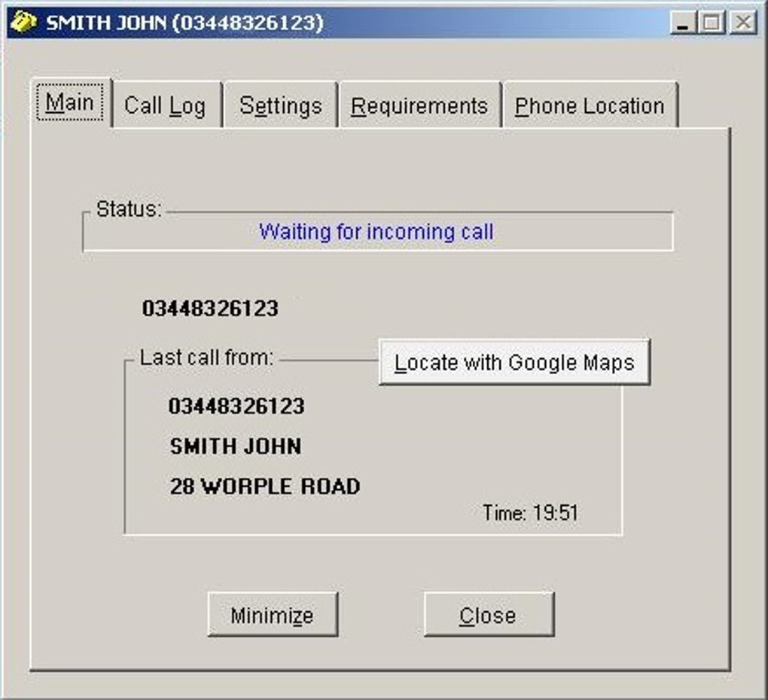Click the caller name SMITH JOHN in Last call box
Image resolution: width=768 pixels, height=700 pixels.
click(x=236, y=446)
